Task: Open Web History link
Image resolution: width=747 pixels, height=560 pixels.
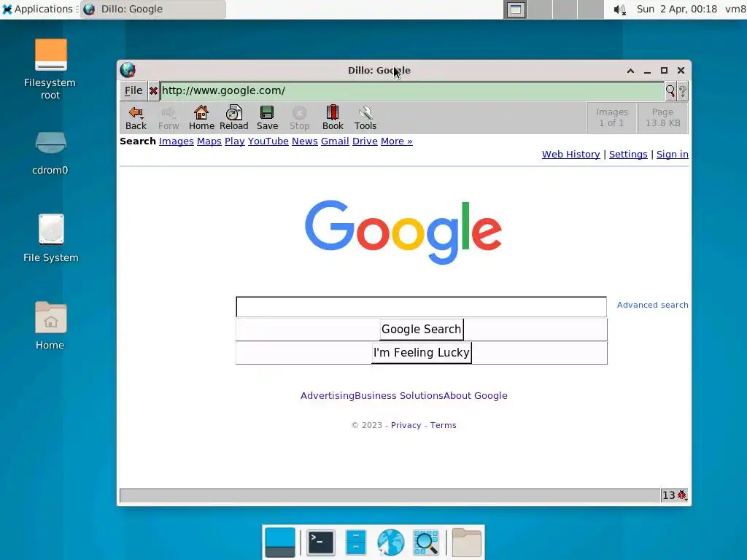Action: click(570, 155)
